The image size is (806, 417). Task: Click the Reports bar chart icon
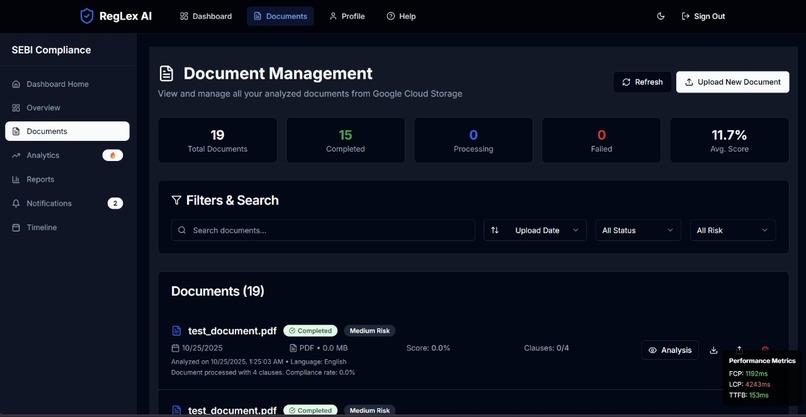click(x=16, y=179)
